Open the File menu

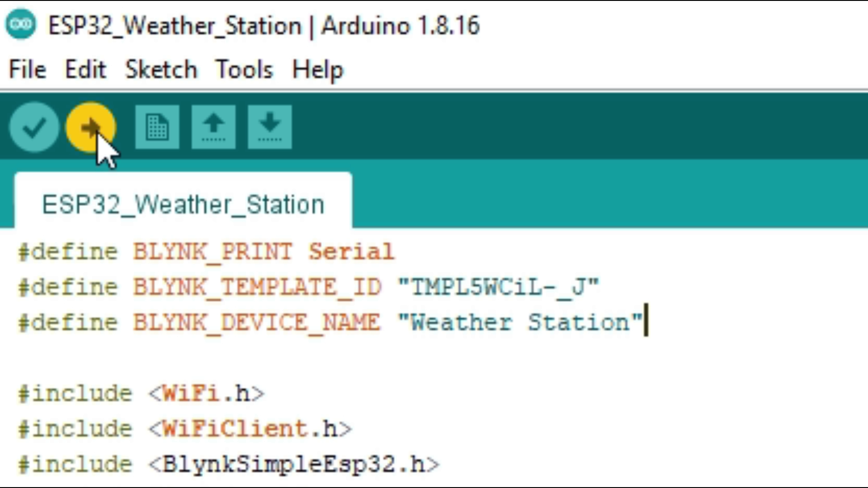(x=28, y=70)
